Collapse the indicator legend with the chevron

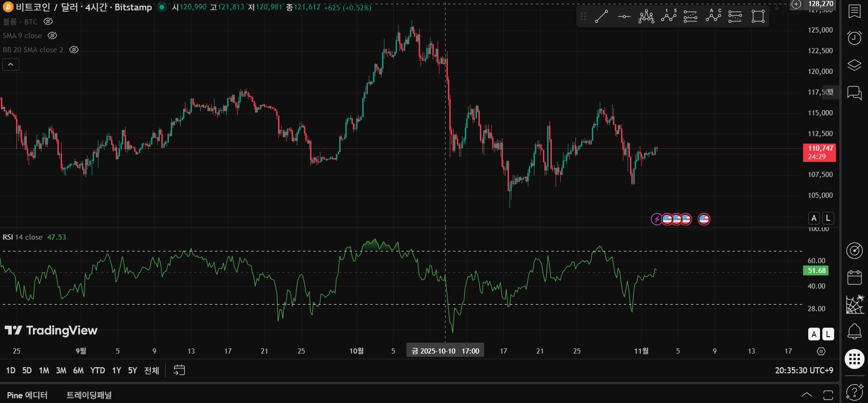coord(11,64)
